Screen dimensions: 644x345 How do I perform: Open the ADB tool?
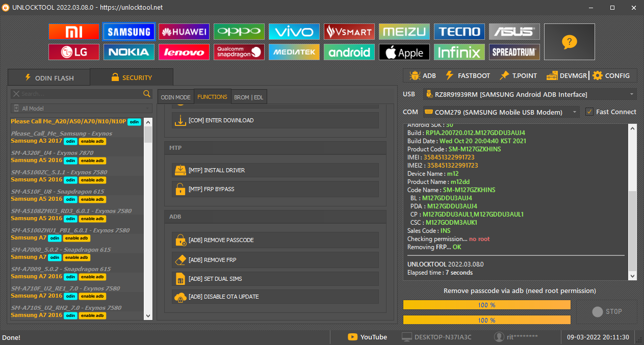pyautogui.click(x=423, y=75)
